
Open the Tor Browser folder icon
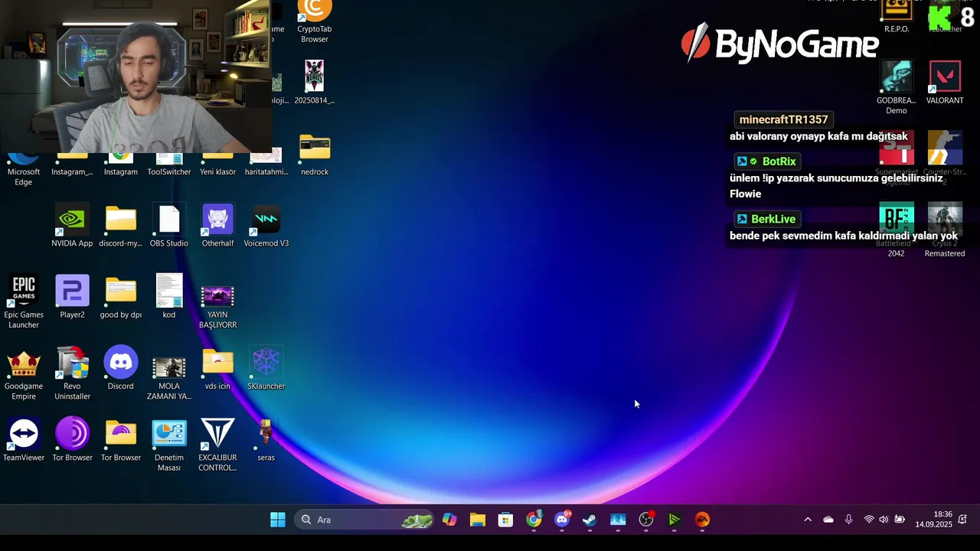click(x=121, y=440)
